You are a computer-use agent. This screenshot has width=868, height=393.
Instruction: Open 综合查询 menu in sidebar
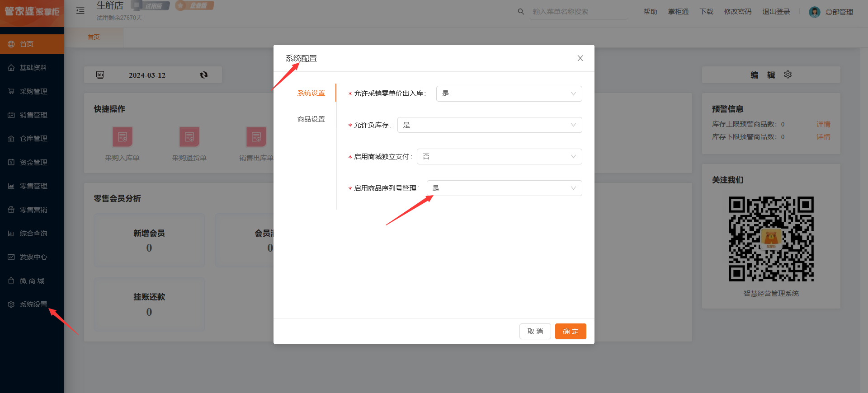32,234
